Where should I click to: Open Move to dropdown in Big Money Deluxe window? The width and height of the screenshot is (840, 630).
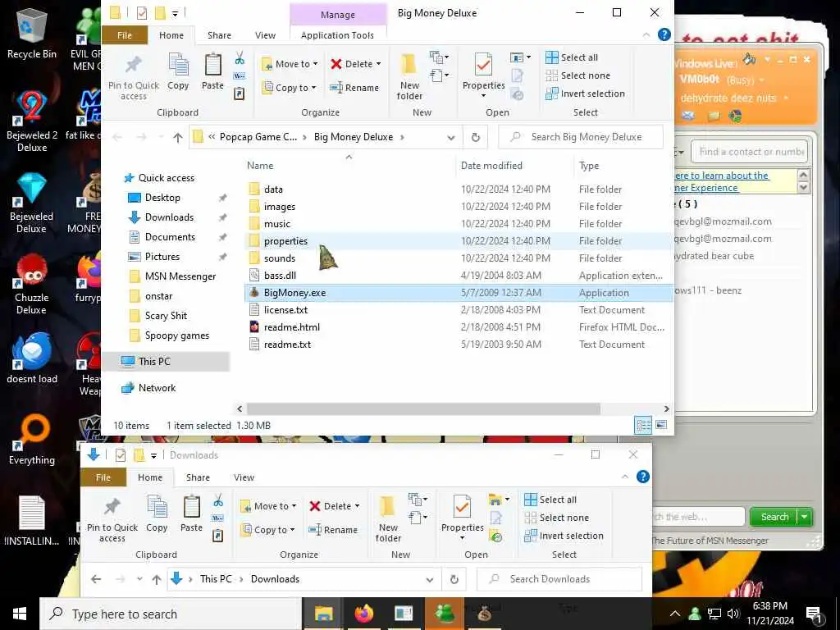click(x=290, y=64)
